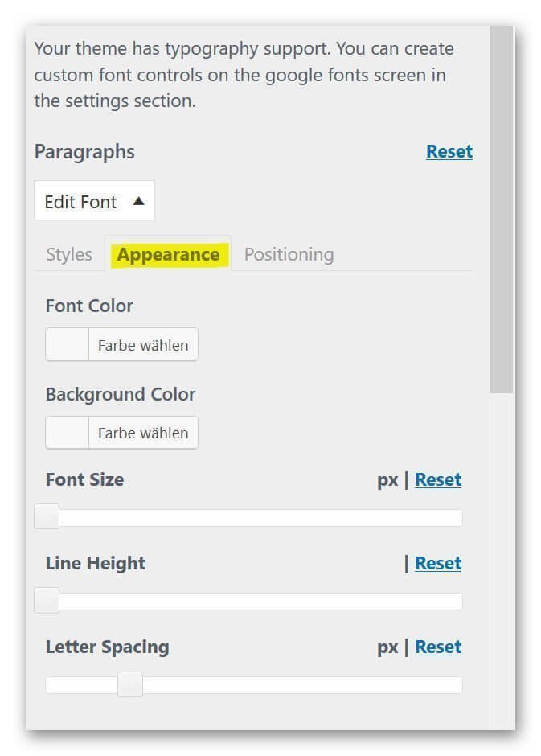Click the Line Height slider track

(x=248, y=602)
